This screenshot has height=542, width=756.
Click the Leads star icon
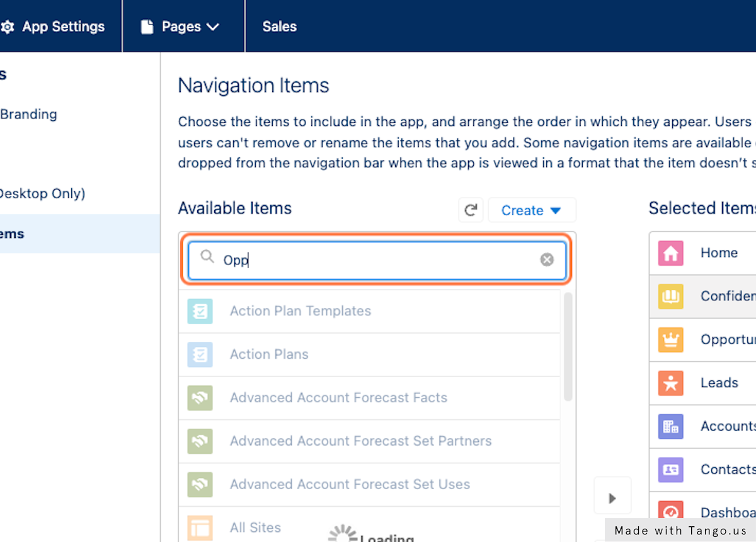coord(670,383)
